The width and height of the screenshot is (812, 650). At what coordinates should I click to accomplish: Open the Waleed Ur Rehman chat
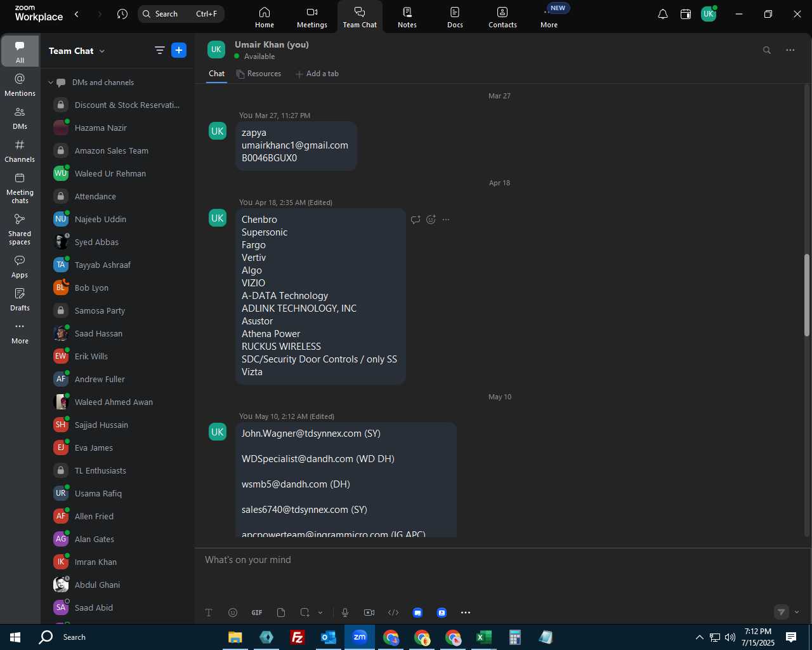tap(117, 173)
